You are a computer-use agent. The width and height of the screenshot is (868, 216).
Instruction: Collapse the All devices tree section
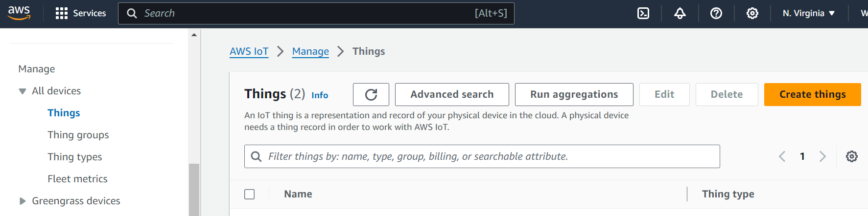click(23, 91)
